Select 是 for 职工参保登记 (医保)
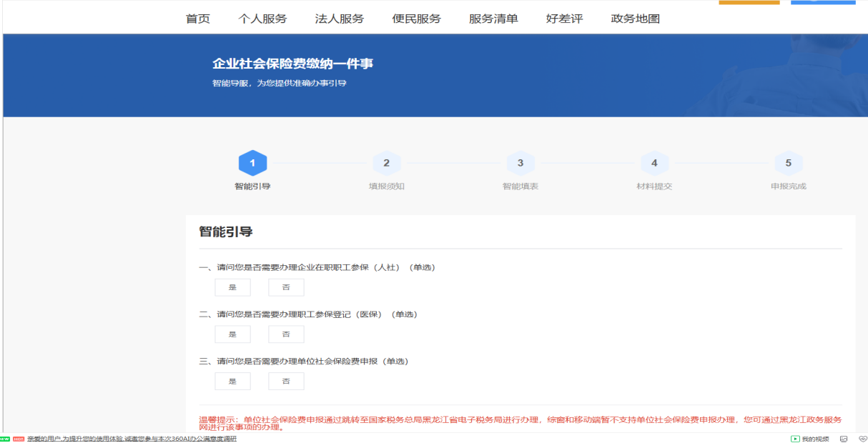 (232, 334)
